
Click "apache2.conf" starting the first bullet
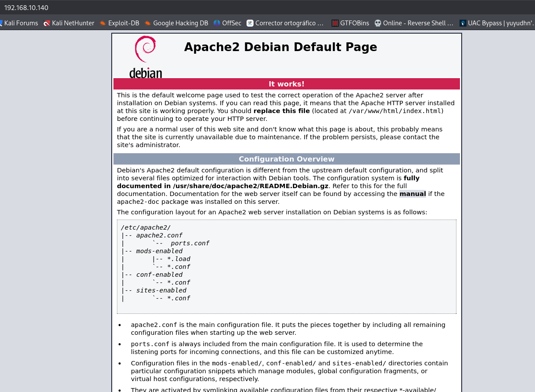pyautogui.click(x=154, y=325)
